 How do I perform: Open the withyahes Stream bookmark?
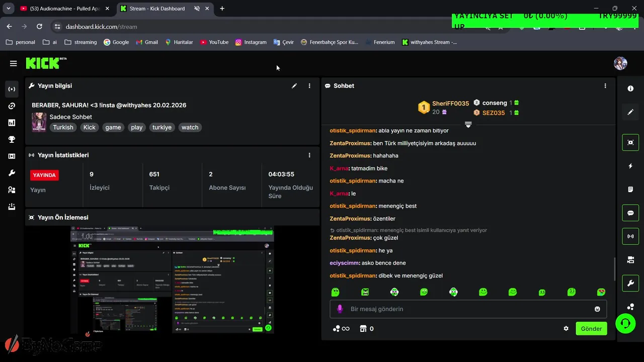(430, 42)
